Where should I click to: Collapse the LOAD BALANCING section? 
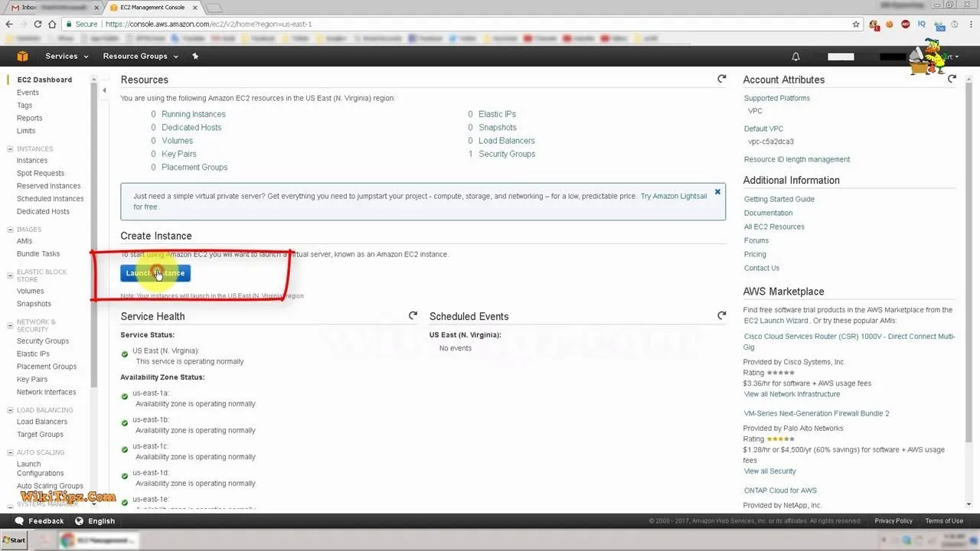tap(10, 409)
